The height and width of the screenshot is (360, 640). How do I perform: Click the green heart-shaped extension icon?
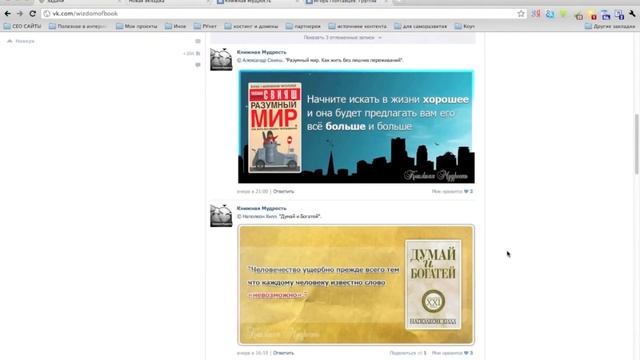tap(564, 14)
